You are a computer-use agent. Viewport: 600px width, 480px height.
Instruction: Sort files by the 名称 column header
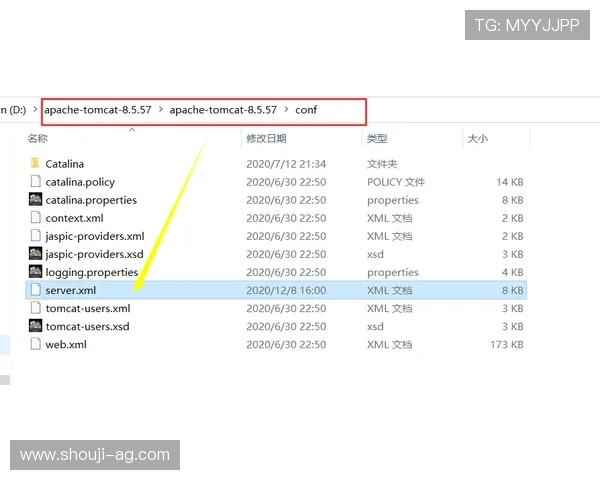tap(38, 139)
